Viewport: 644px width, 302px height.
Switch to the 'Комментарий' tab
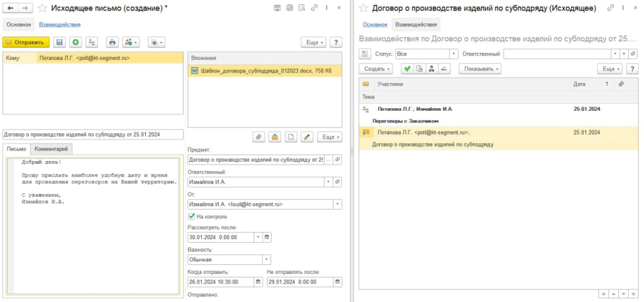[52, 149]
